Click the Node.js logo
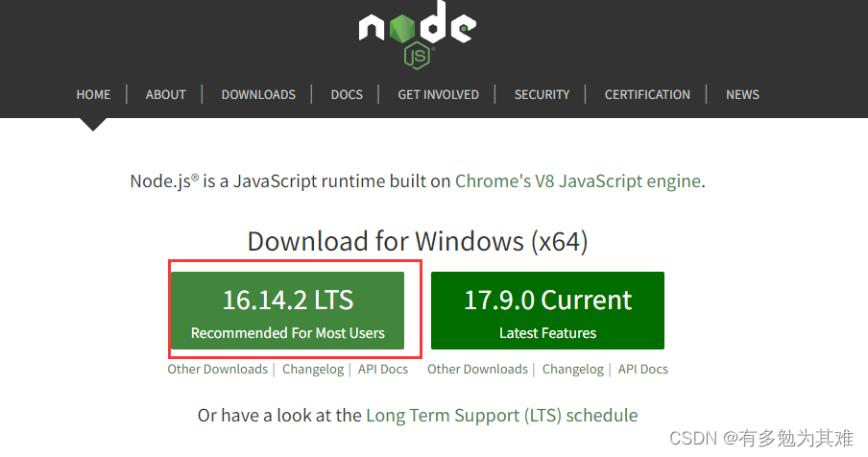Screen dimensions: 868x457 tap(418, 35)
